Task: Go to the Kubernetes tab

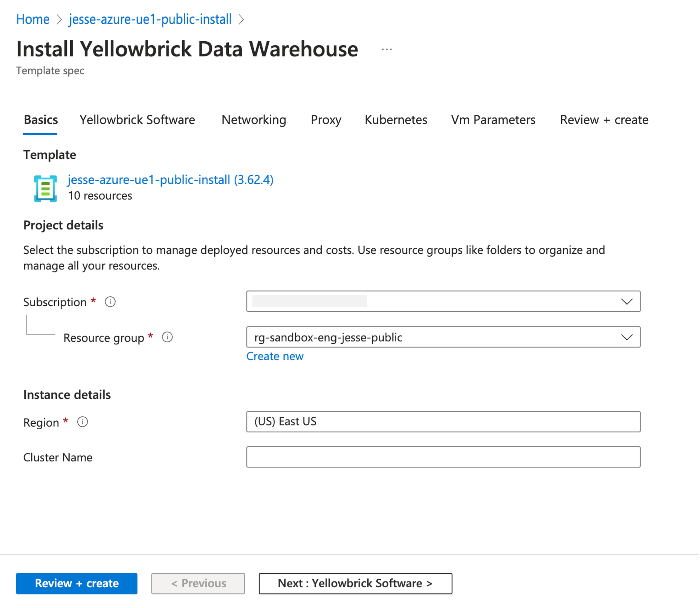Action: (396, 120)
